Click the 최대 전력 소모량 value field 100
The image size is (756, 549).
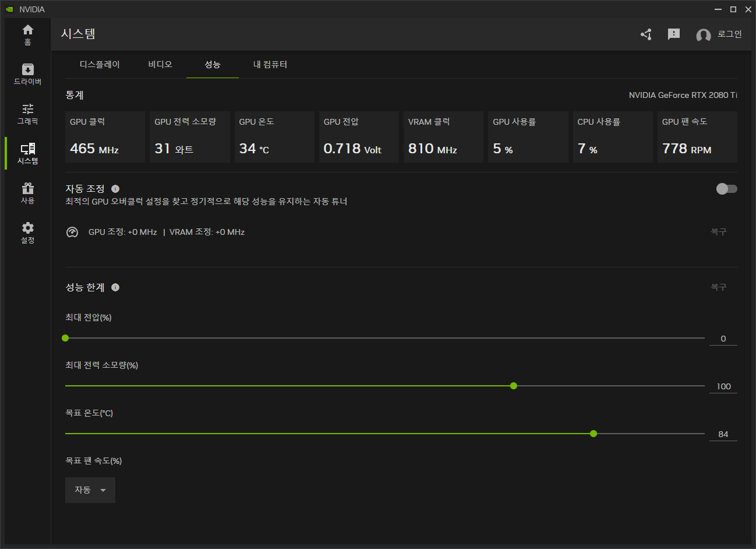coord(723,386)
